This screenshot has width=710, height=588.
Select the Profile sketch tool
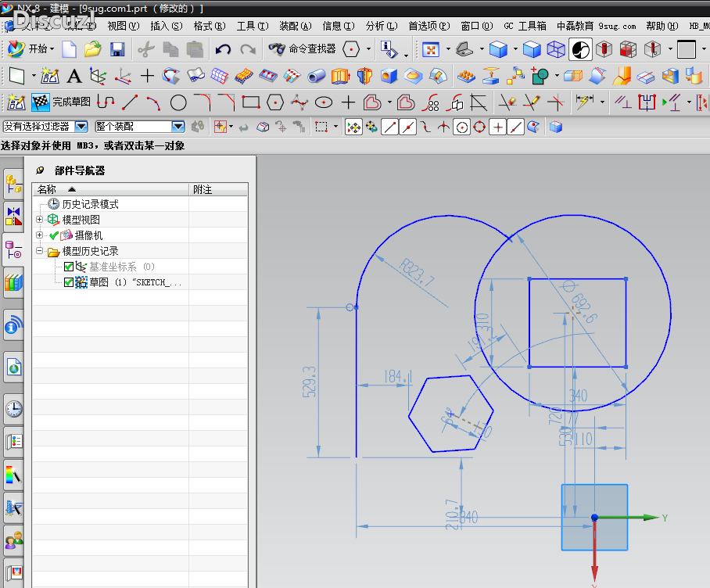click(x=105, y=102)
